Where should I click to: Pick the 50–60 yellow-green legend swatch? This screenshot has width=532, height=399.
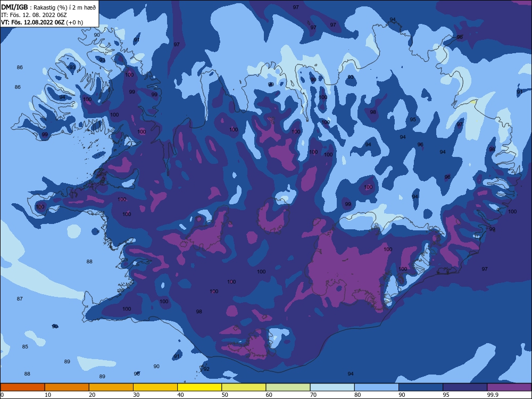[244, 387]
